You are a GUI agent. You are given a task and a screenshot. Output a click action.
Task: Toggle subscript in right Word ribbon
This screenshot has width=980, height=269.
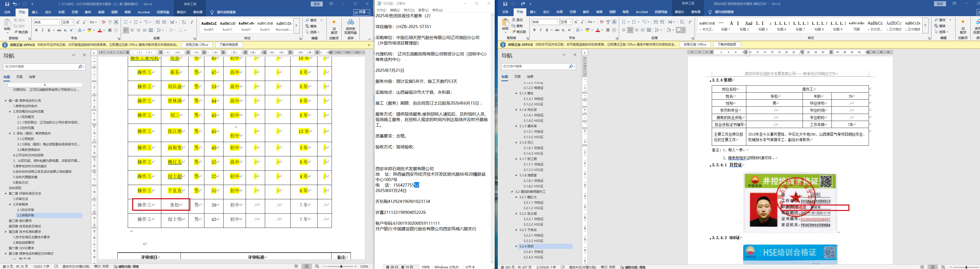(x=563, y=30)
